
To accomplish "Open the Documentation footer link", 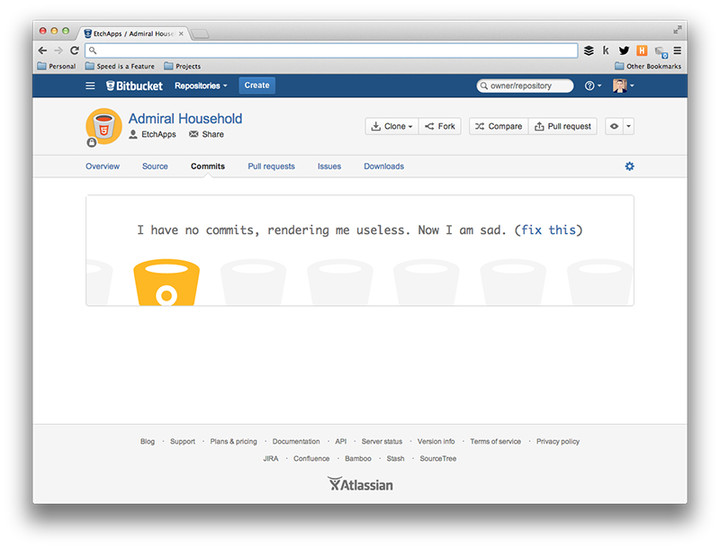I will click(296, 442).
